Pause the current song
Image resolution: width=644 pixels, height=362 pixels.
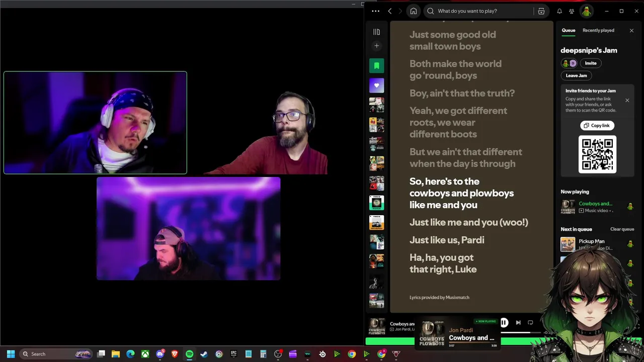tap(504, 323)
